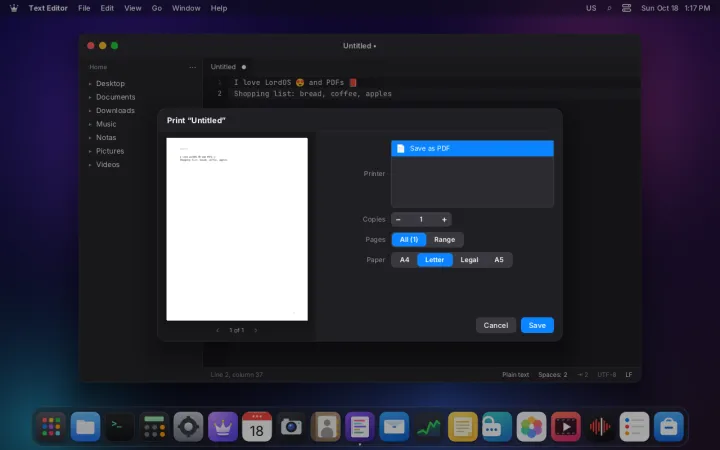Open the app store bag icon
720x450 pixels.
point(669,427)
